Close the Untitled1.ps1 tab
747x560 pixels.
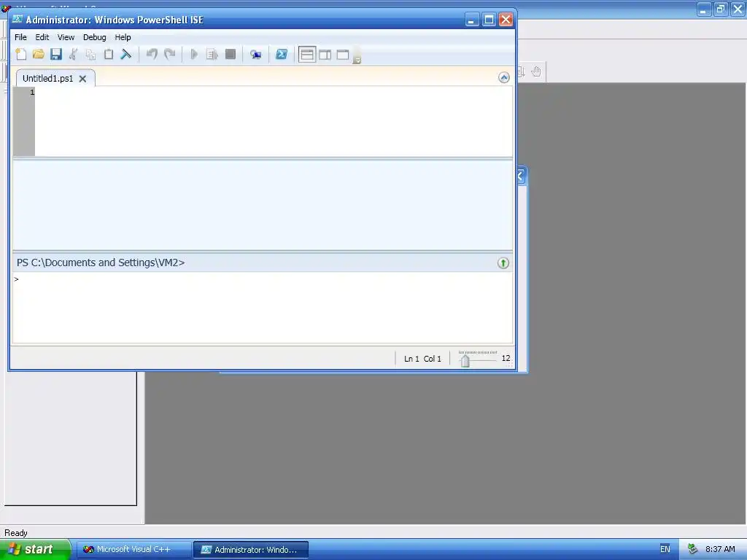click(x=82, y=79)
